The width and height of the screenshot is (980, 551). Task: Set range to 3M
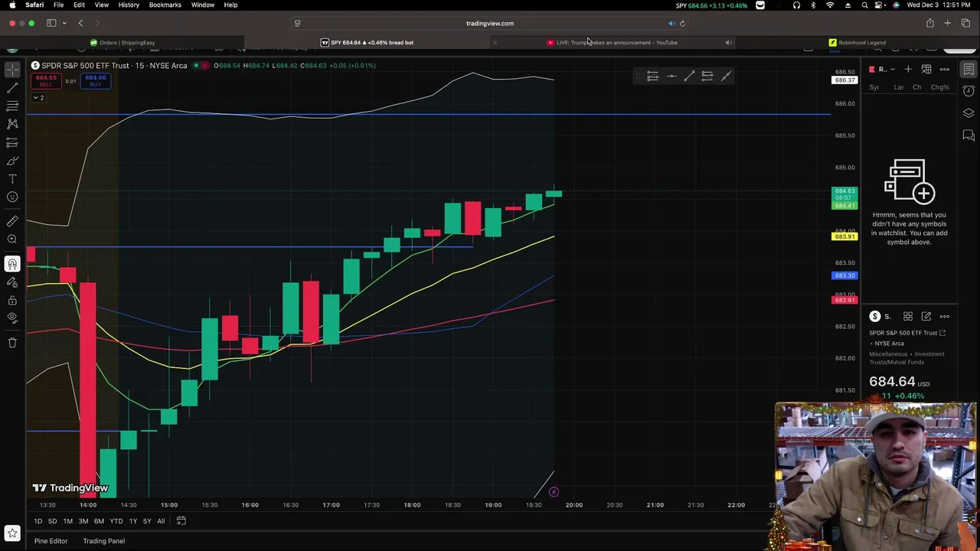pyautogui.click(x=83, y=521)
